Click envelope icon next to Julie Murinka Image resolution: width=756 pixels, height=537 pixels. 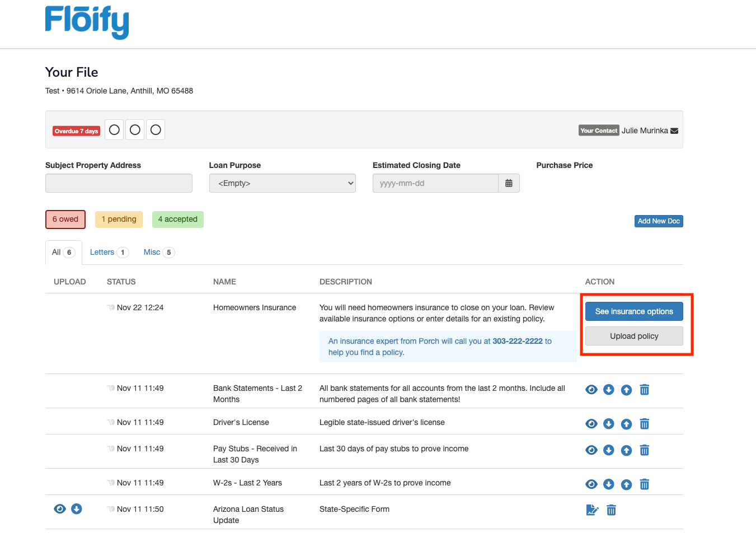point(674,130)
